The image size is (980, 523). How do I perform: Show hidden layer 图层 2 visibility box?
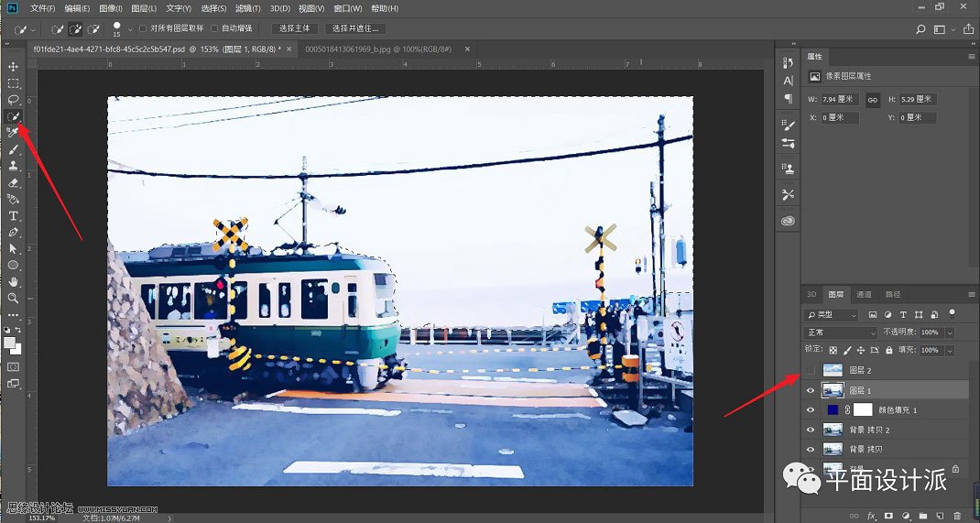[811, 371]
